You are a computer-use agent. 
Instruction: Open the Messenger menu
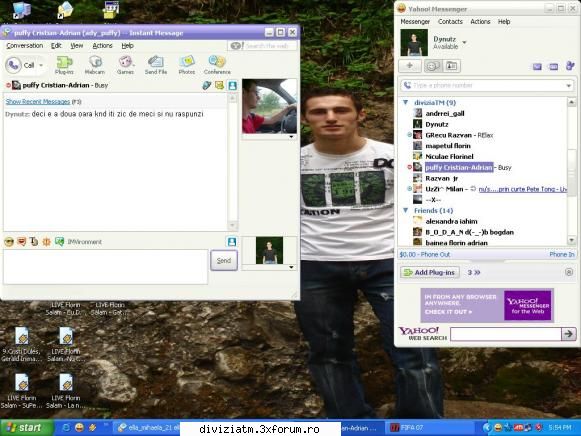(415, 21)
